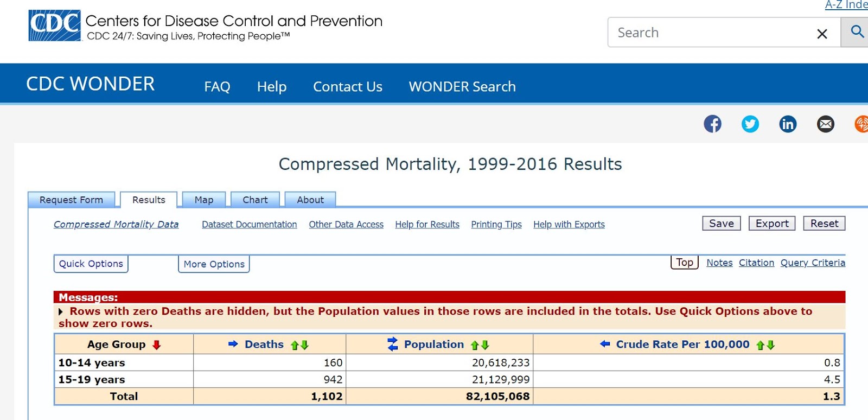Open FAQ in navigation bar

[x=217, y=87]
